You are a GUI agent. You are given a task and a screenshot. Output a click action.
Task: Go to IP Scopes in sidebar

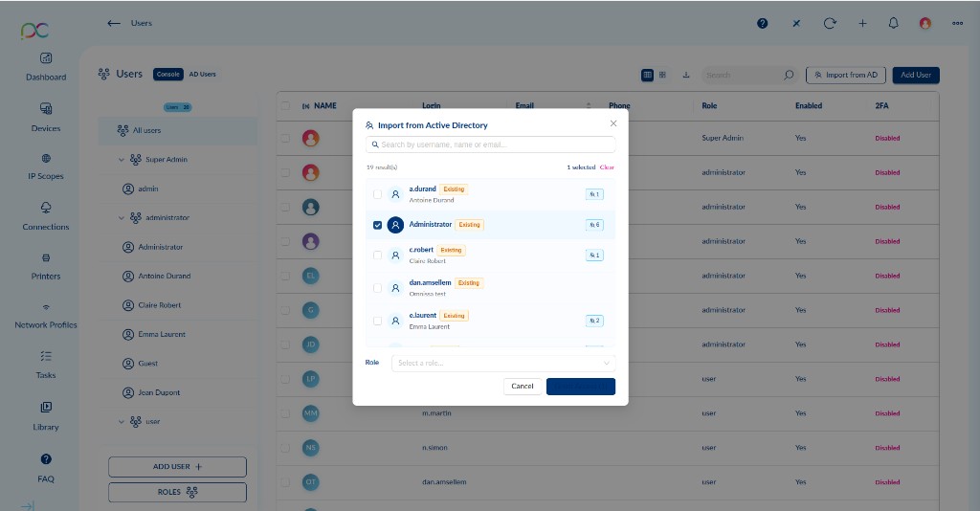(46, 159)
